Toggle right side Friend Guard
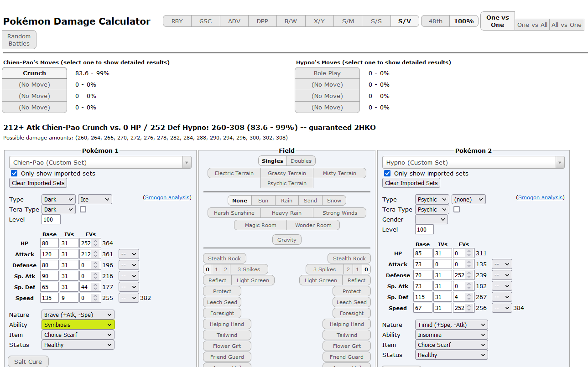Image resolution: width=588 pixels, height=367 pixels. (347, 357)
